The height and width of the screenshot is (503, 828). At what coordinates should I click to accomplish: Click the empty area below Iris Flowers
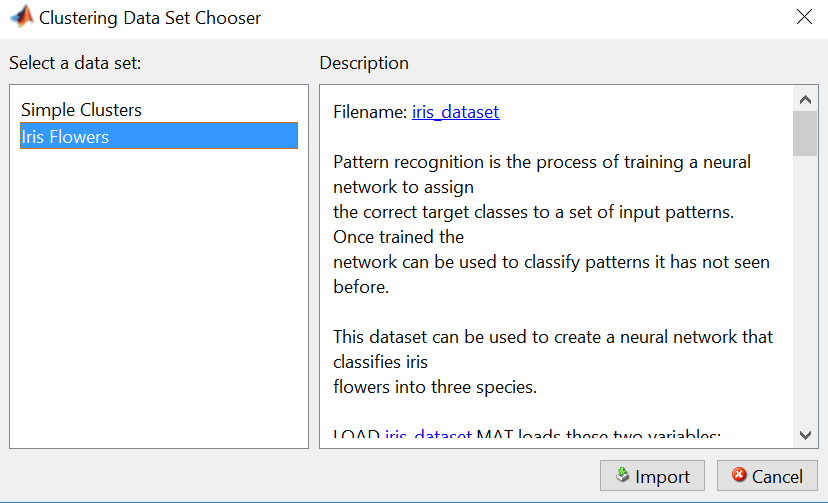click(x=158, y=300)
